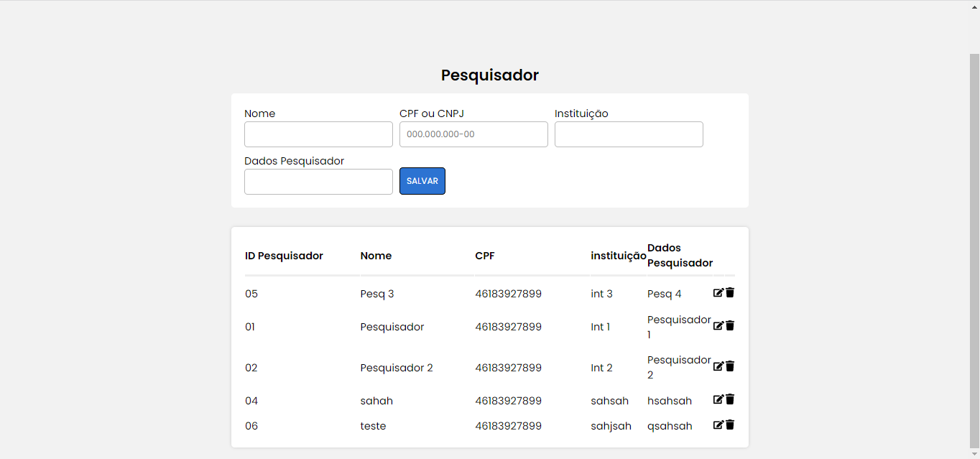Focus the CPF ou CNPJ field
This screenshot has width=980, height=459.
click(x=473, y=134)
